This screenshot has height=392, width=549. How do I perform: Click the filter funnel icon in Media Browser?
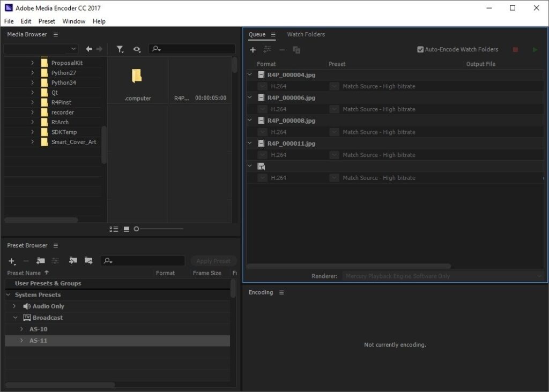[120, 49]
